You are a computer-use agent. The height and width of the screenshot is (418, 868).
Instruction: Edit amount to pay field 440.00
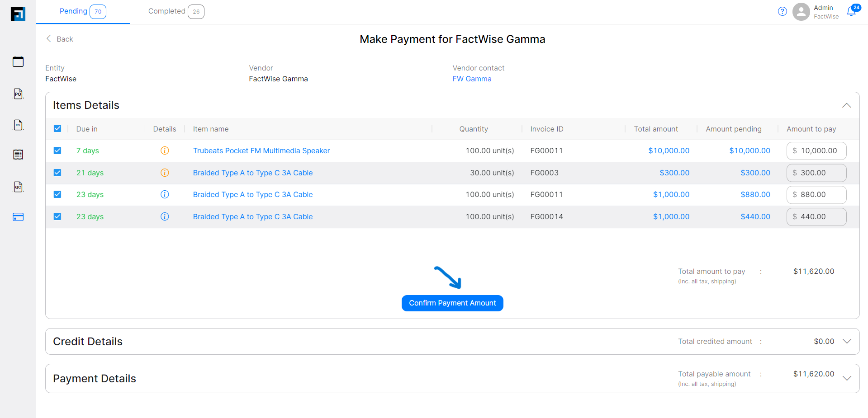(x=816, y=216)
